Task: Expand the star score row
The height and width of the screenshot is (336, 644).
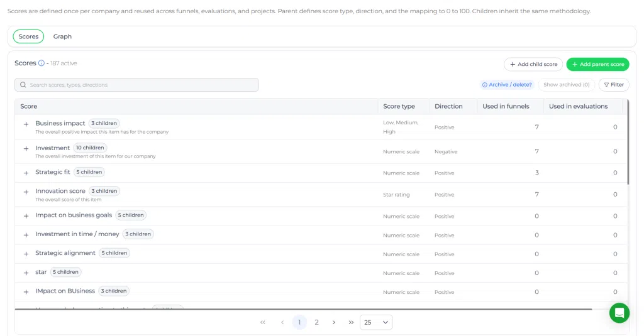Action: coord(26,273)
